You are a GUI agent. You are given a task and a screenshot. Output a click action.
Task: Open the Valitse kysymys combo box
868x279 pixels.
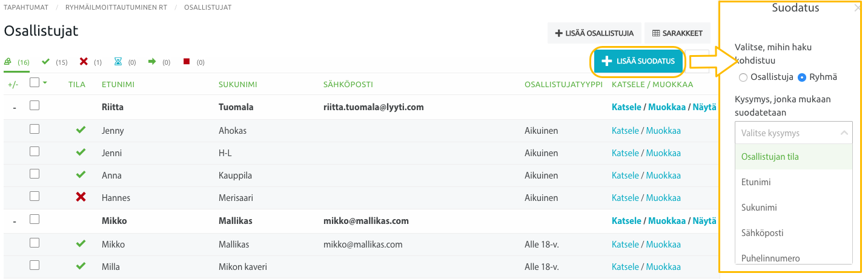tap(793, 133)
